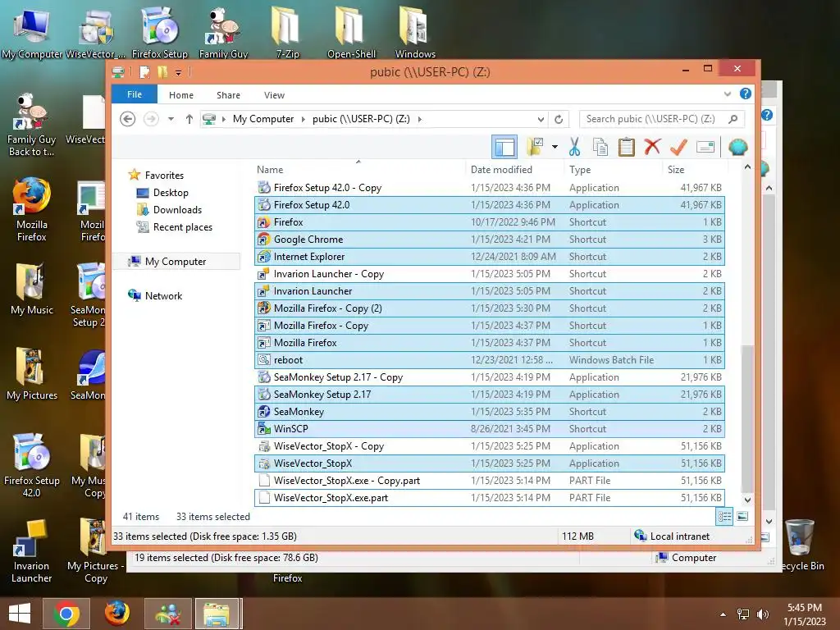Click the teal shell Classic Explorer settings icon
The height and width of the screenshot is (630, 840).
pyautogui.click(x=737, y=147)
